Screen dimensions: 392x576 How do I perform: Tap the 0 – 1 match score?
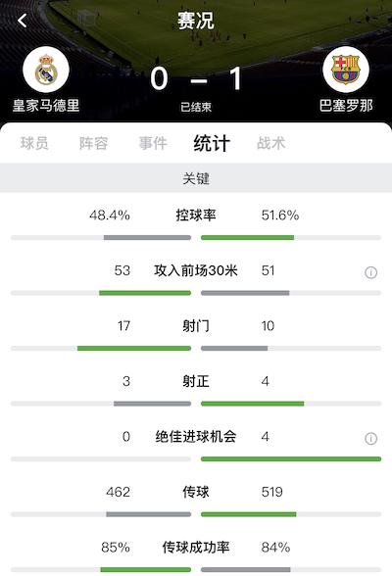click(196, 78)
